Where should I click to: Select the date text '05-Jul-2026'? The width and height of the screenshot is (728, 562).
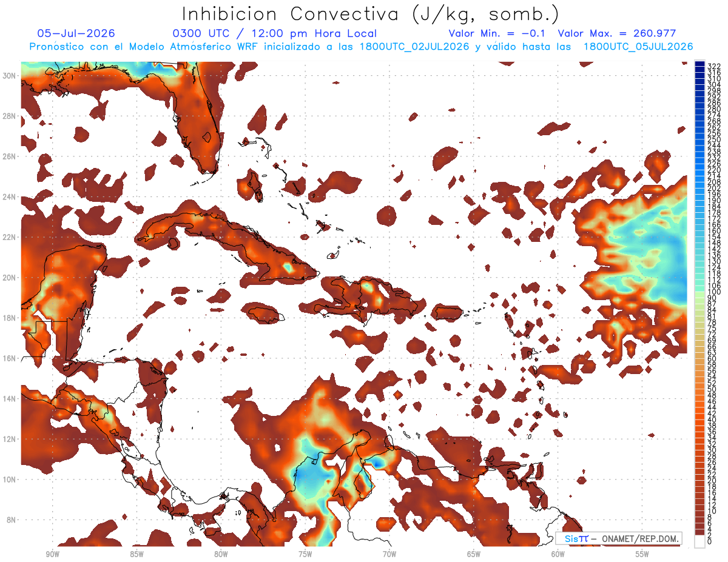[75, 33]
